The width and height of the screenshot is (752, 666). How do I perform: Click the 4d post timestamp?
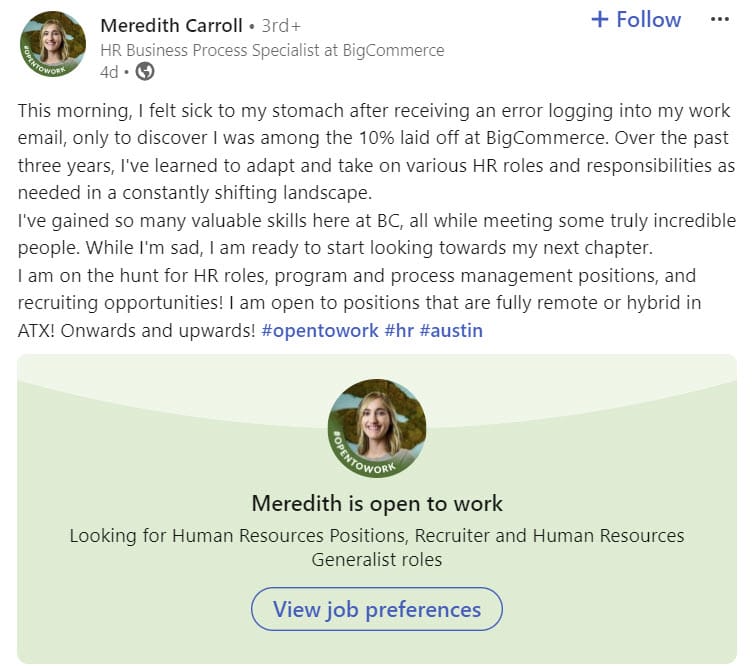[x=109, y=72]
